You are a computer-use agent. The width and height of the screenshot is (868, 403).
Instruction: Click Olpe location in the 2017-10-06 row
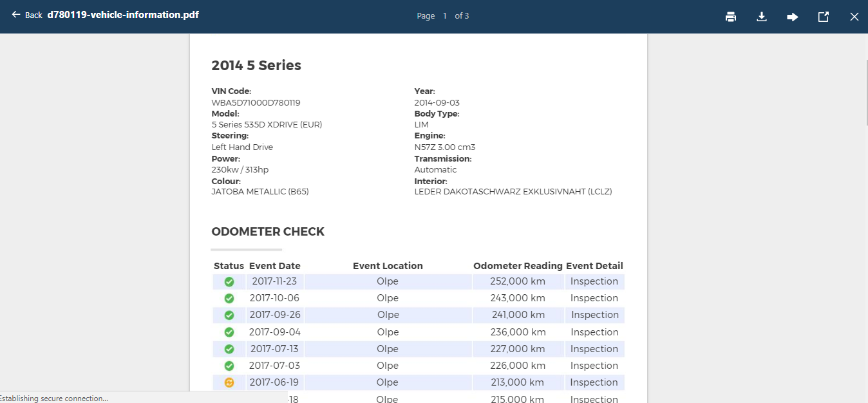pos(388,298)
